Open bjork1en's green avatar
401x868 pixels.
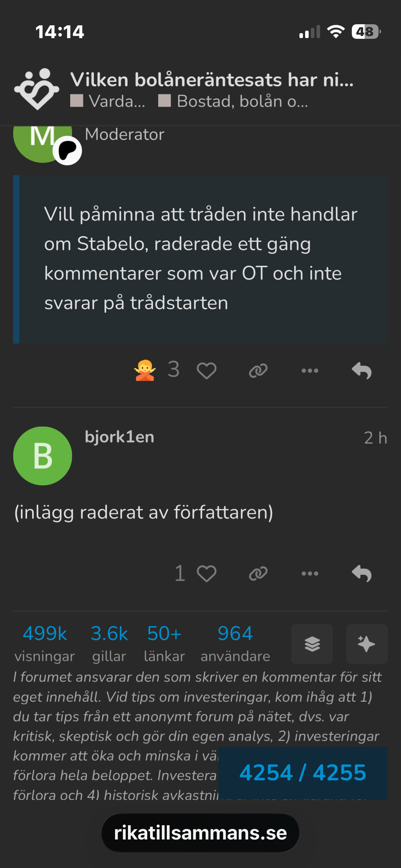point(42,456)
